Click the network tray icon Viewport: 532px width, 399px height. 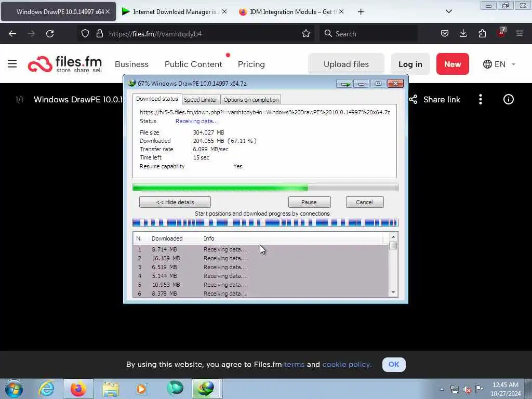pyautogui.click(x=454, y=390)
